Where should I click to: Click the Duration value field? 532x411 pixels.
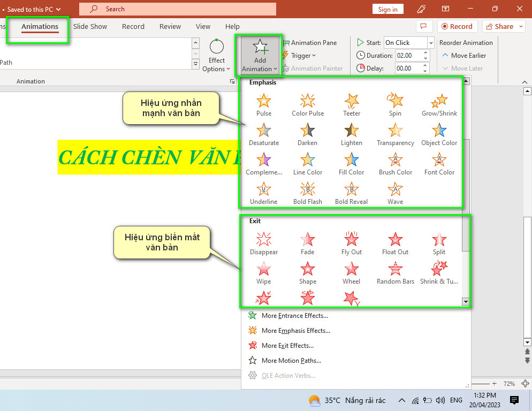[x=409, y=56]
